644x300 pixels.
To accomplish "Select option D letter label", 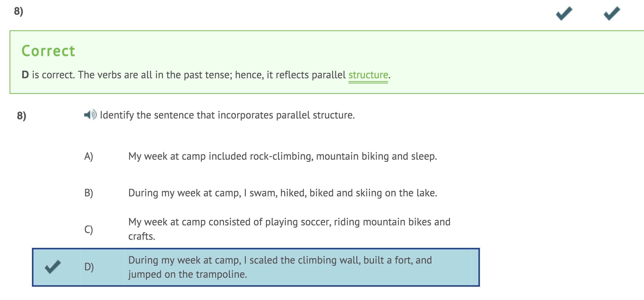I will point(89,267).
